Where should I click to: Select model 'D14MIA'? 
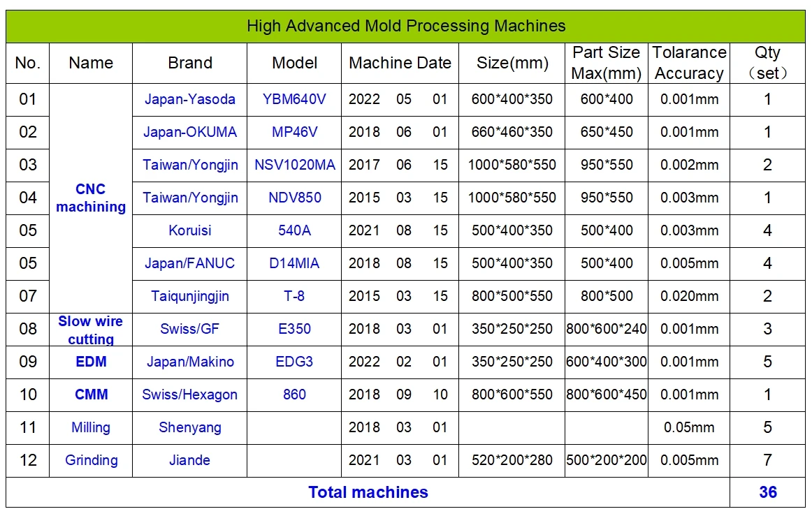tap(294, 263)
